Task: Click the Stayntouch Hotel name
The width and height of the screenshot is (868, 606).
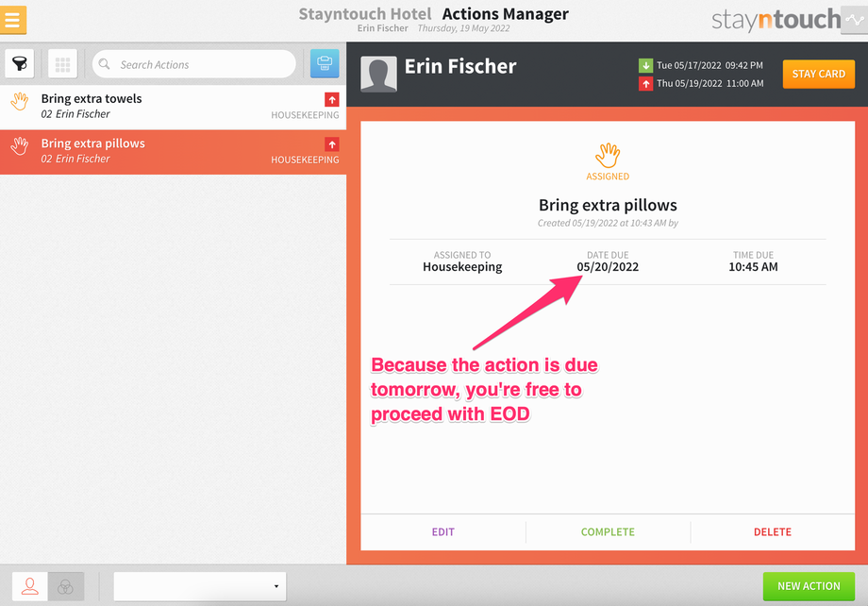Action: pos(365,14)
